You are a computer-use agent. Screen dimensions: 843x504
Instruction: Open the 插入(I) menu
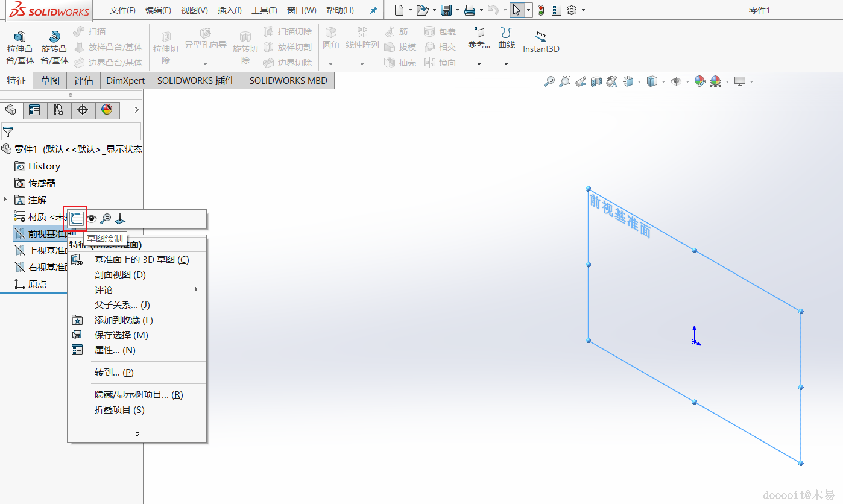pos(230,10)
